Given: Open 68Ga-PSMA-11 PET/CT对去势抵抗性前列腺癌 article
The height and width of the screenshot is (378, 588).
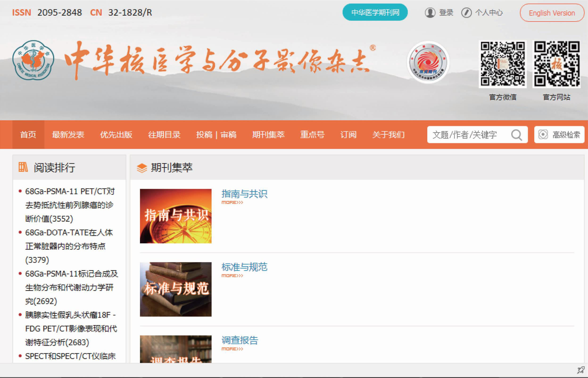Looking at the screenshot, I should 70,205.
